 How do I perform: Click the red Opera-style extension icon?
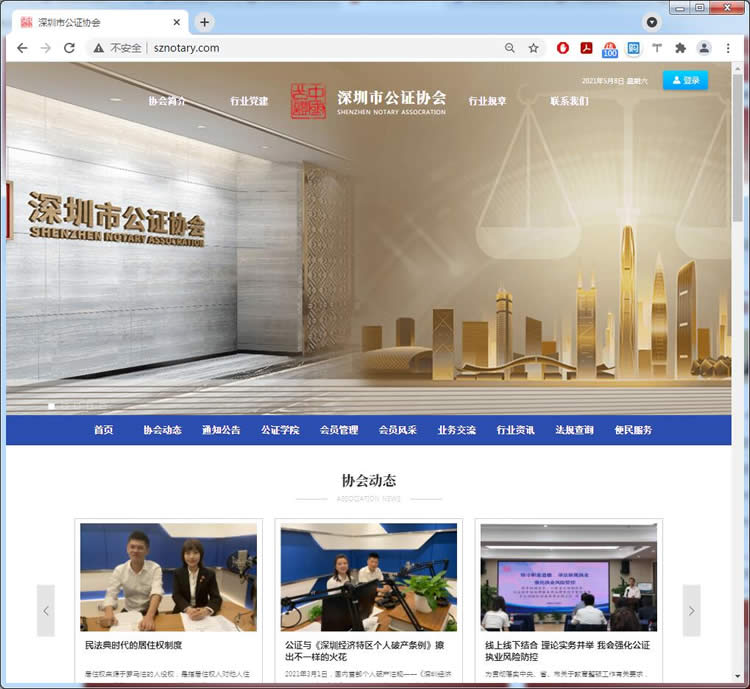(x=563, y=48)
